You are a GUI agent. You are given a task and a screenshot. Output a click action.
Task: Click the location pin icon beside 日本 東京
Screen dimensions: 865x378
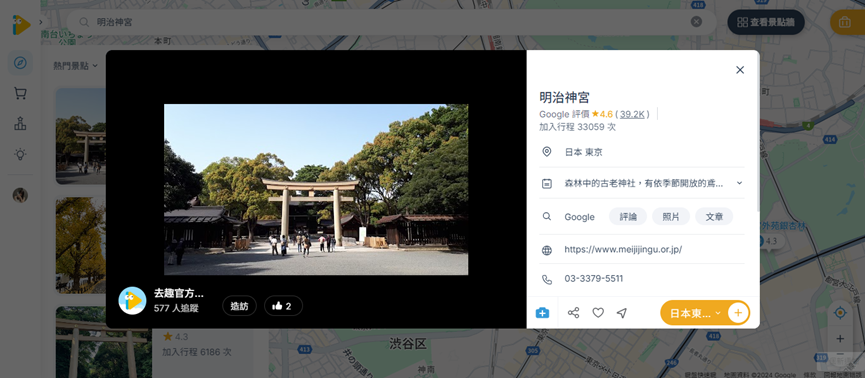(x=547, y=152)
